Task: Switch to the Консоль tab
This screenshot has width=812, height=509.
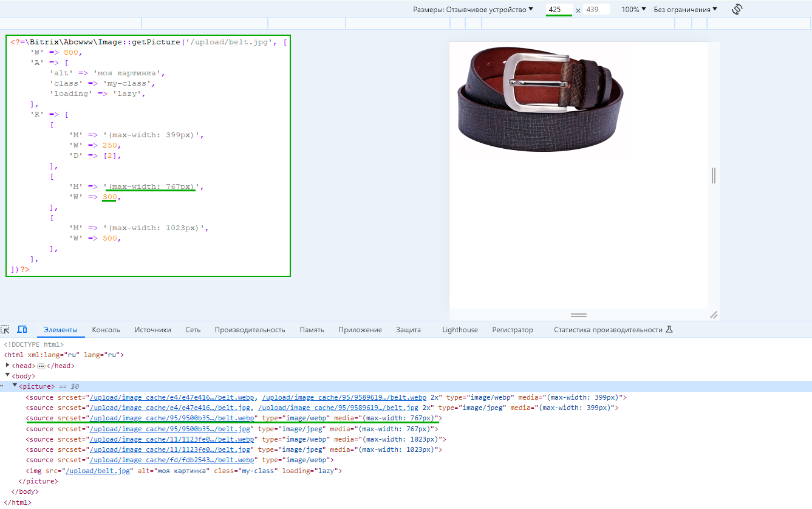Action: point(106,330)
